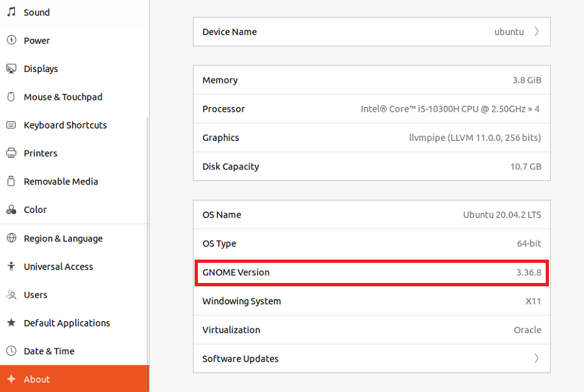Open Software Updates via the chevron arrow
The height and width of the screenshot is (392, 584).
coord(537,358)
